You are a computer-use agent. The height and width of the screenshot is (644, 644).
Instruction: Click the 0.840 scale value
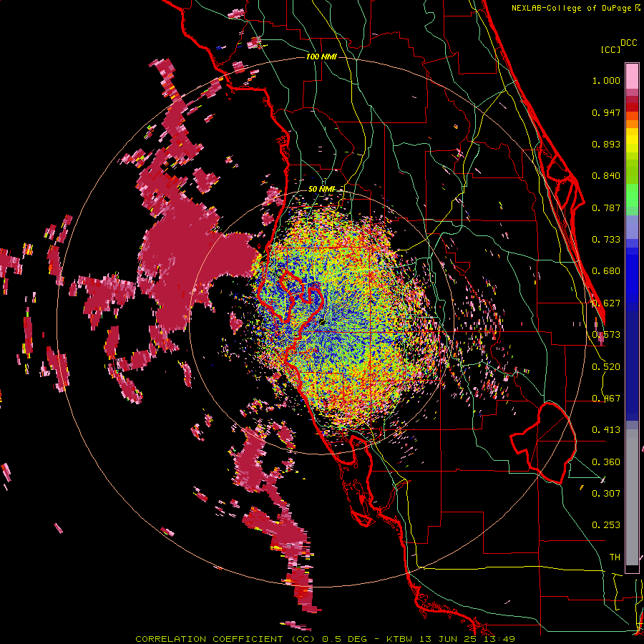[x=606, y=176]
